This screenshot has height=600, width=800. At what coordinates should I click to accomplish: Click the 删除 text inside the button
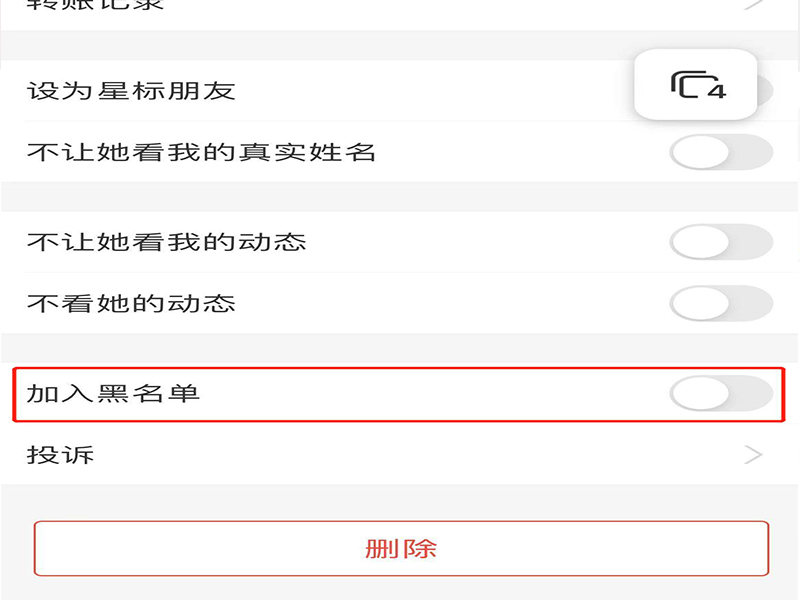[x=401, y=548]
